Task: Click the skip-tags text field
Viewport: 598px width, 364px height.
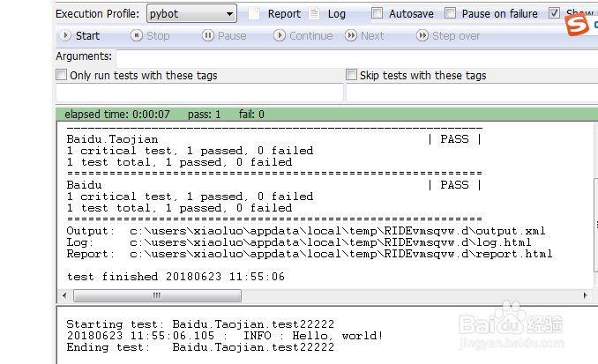Action: (469, 93)
